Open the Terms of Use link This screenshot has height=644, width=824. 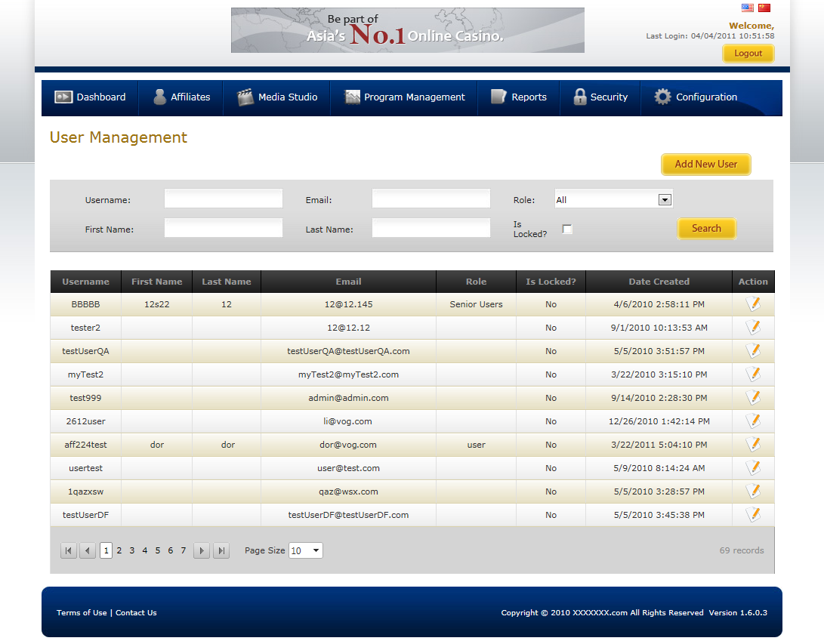click(x=82, y=613)
